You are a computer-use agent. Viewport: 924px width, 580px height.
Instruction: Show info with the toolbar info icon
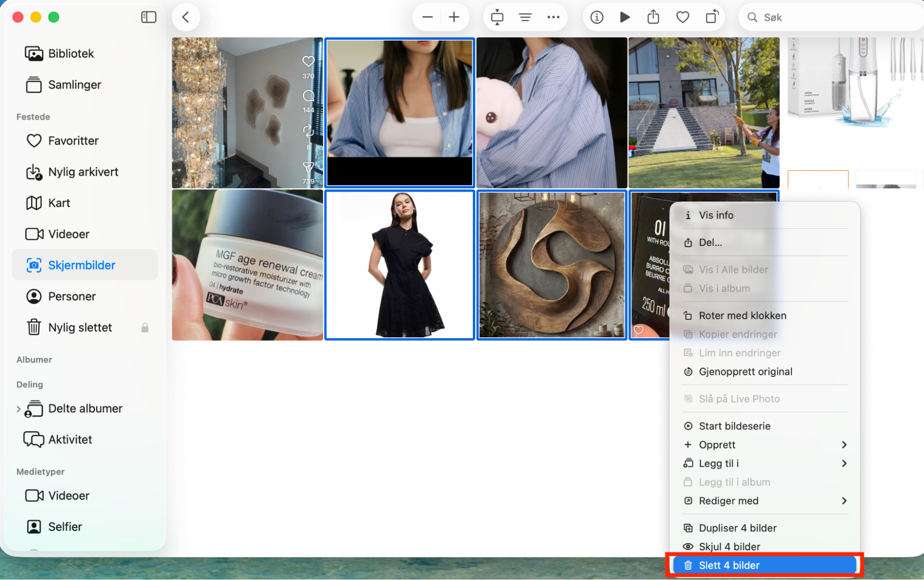click(x=597, y=18)
